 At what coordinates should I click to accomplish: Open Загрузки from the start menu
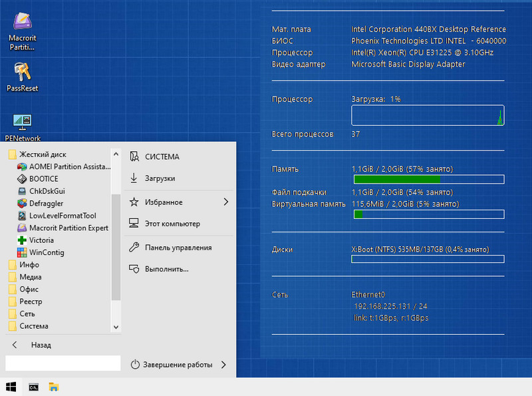(x=178, y=178)
